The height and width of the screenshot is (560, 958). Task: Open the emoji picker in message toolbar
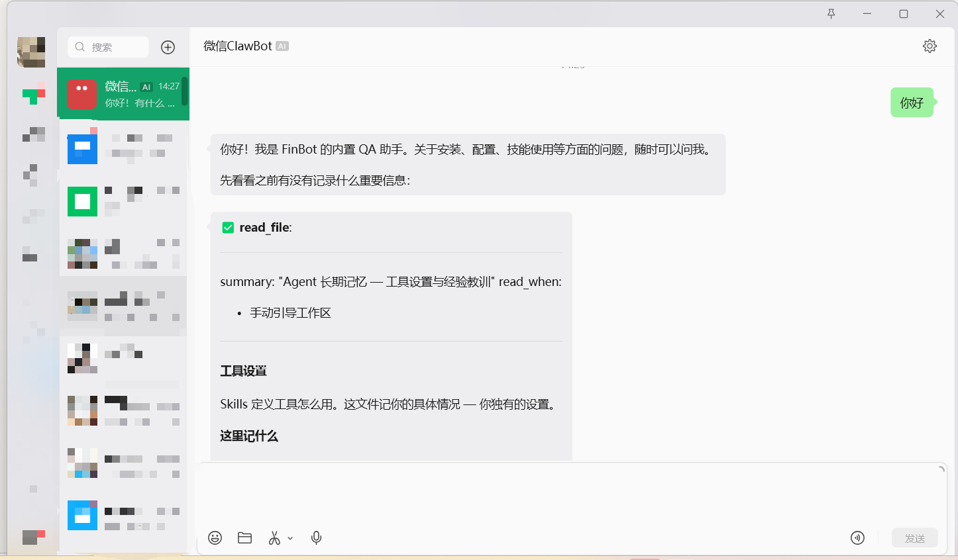pyautogui.click(x=215, y=537)
